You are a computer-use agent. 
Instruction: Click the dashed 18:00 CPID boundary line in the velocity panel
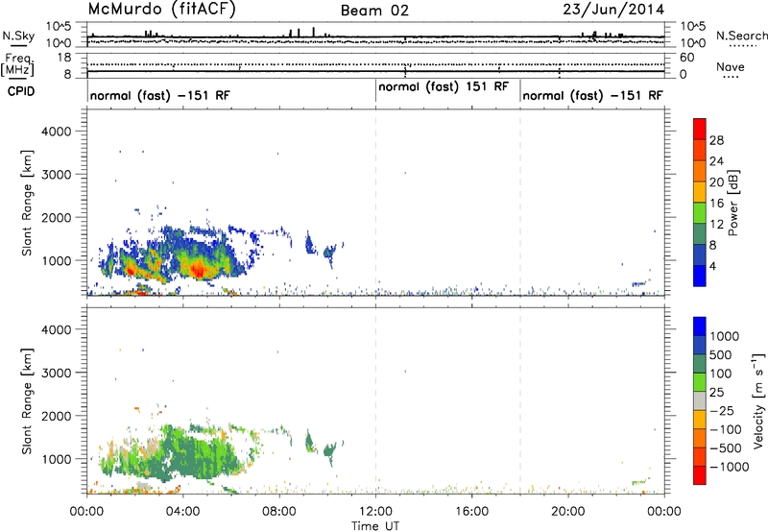coord(520,400)
